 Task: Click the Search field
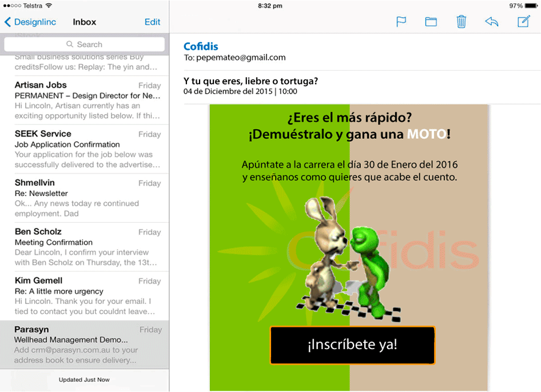pos(85,44)
